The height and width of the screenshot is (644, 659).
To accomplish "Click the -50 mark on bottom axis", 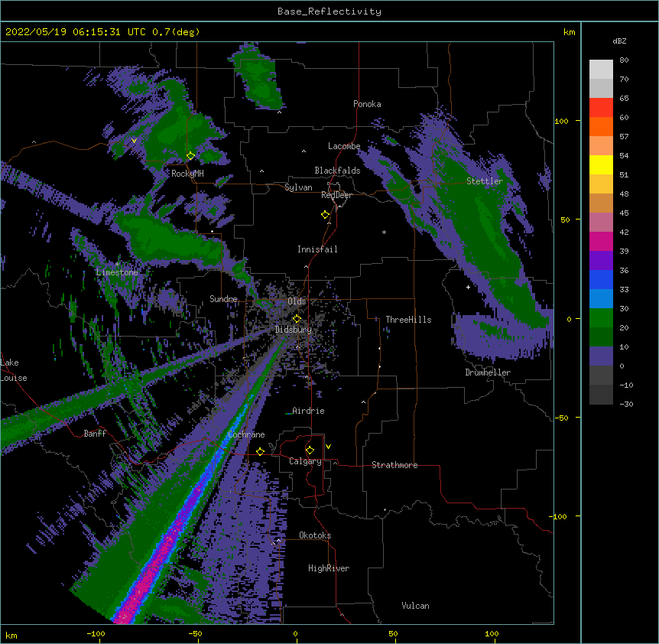I will [x=195, y=633].
